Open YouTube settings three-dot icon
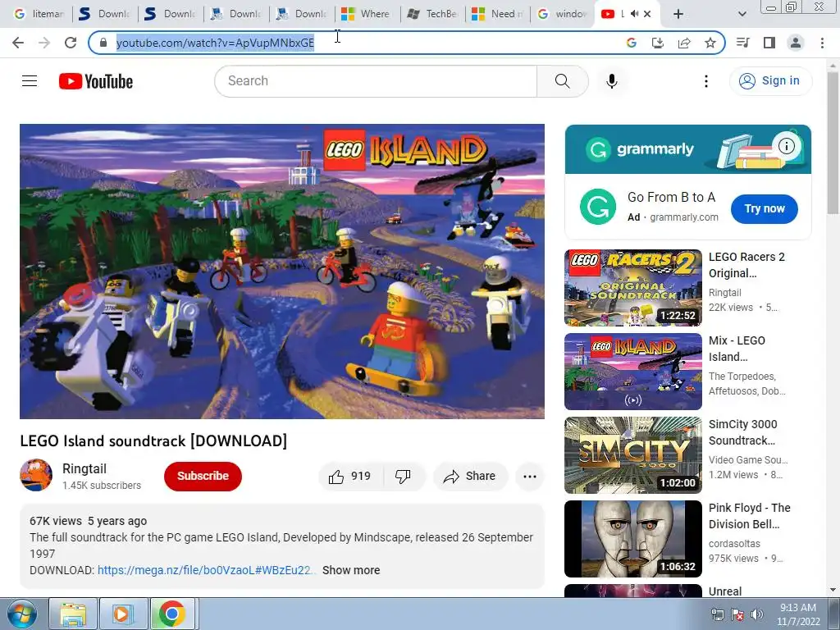 tap(706, 81)
